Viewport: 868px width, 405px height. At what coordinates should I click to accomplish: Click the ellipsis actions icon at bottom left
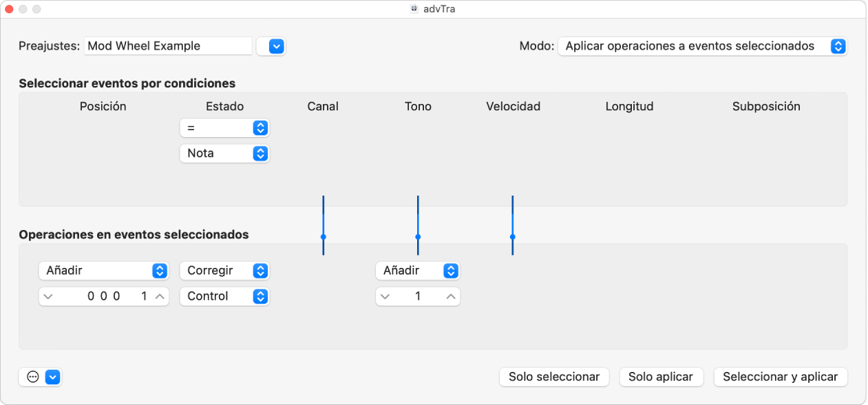pos(32,377)
